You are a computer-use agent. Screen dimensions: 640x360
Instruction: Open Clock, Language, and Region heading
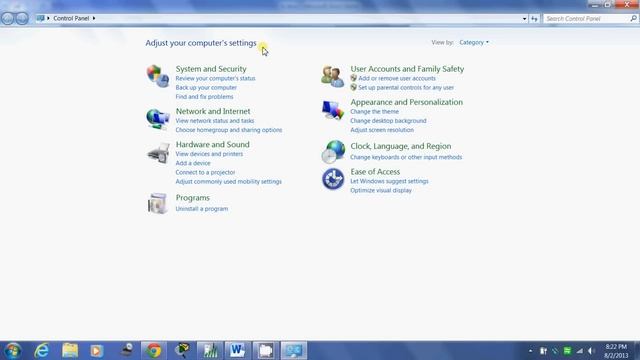click(401, 146)
